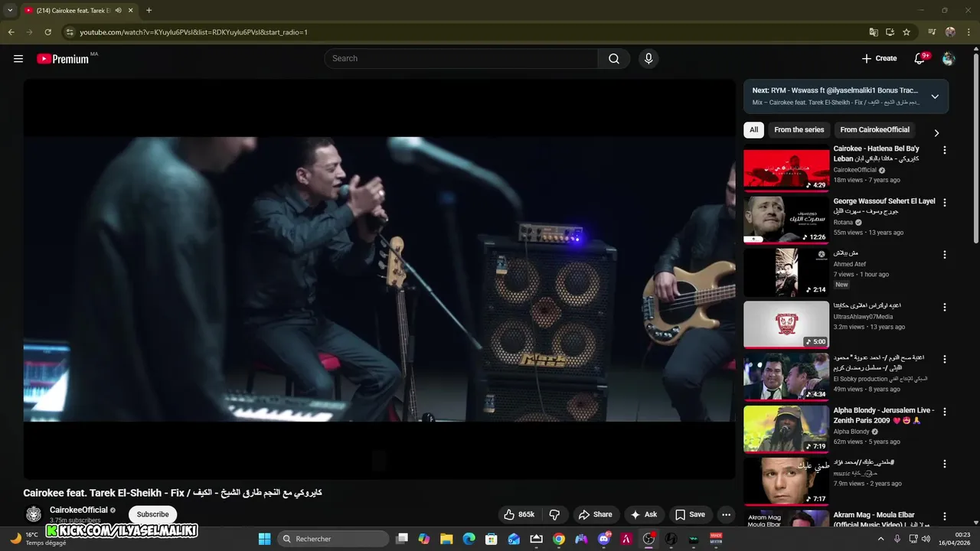Viewport: 980px width, 551px height.
Task: Open YouTube notifications bell
Action: click(x=920, y=59)
